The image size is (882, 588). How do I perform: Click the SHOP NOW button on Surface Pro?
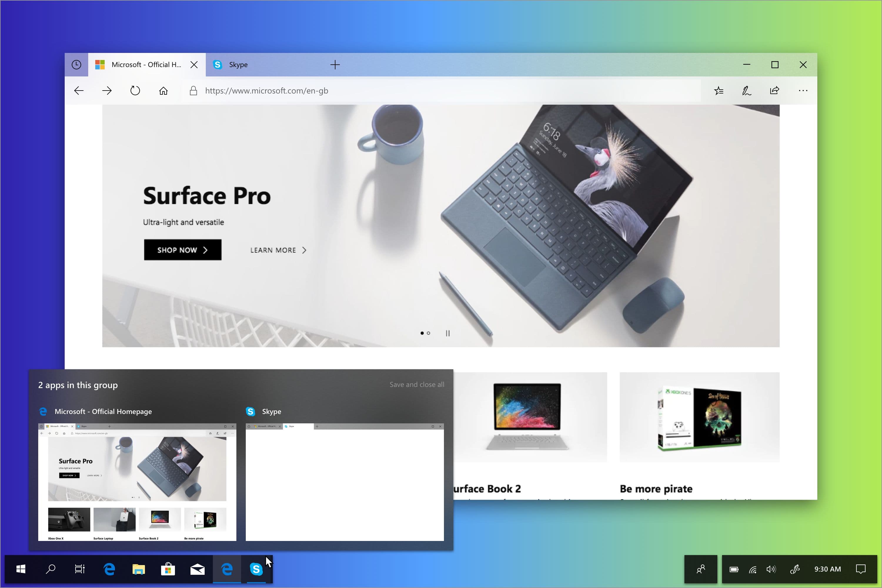pyautogui.click(x=183, y=249)
